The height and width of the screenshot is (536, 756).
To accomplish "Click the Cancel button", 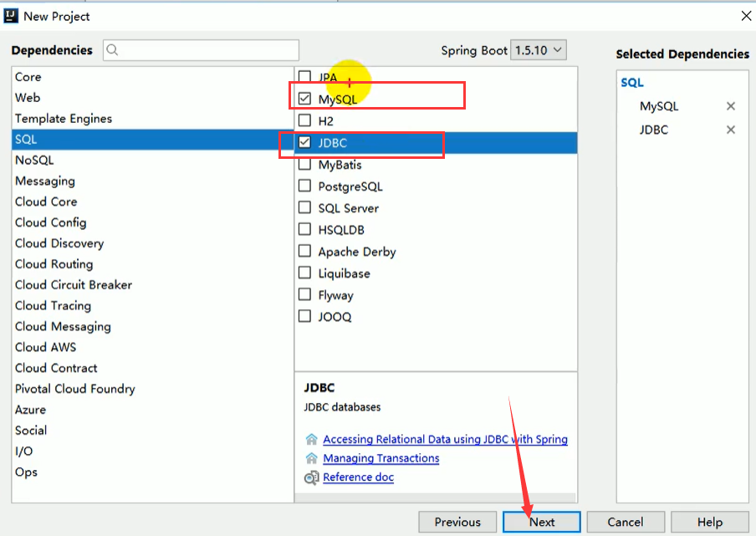I will pos(626,522).
